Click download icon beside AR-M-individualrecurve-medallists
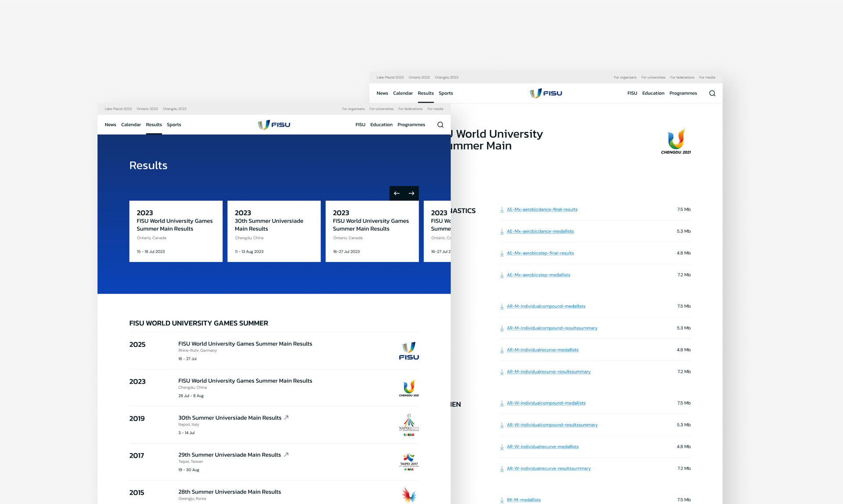Viewport: 843px width, 504px height. point(502,350)
